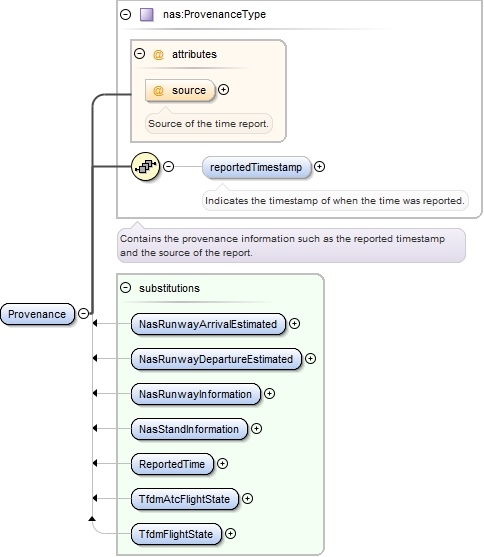Screen dimensions: 484x557
Task: Click the reportedTimestamp element box
Action: (x=256, y=167)
